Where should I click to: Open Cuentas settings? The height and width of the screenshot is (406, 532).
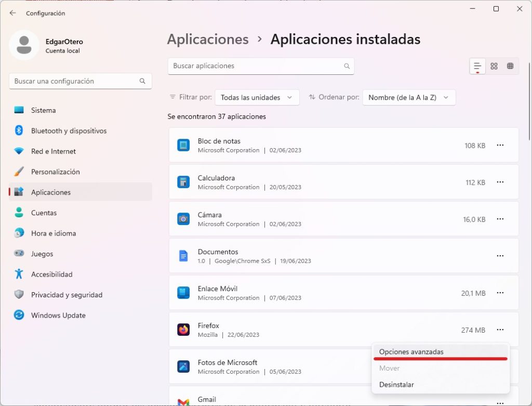(81, 213)
